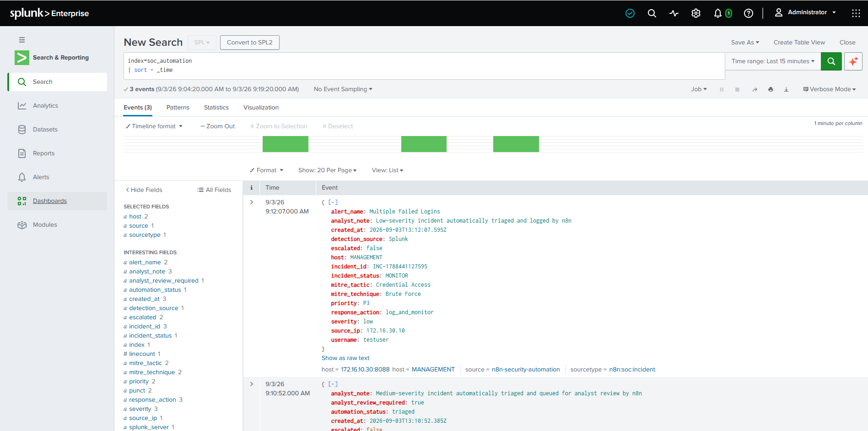Open the health status check icon
This screenshot has height=431, width=868.
click(x=630, y=13)
